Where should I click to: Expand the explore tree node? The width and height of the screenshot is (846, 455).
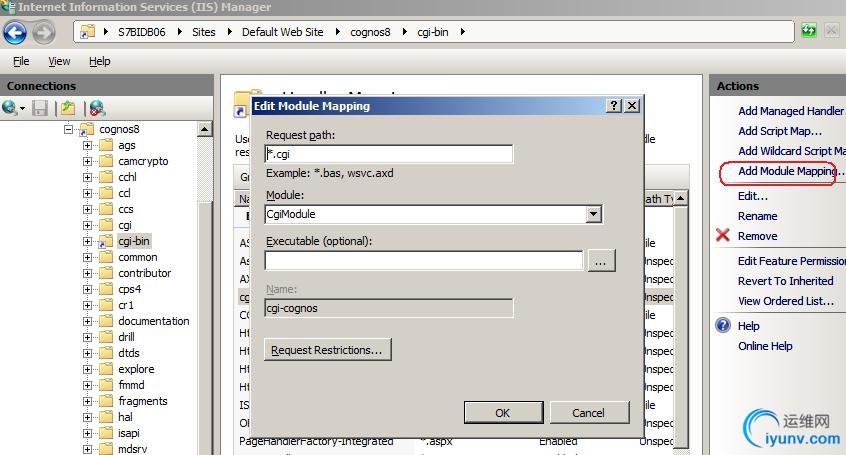(x=87, y=369)
